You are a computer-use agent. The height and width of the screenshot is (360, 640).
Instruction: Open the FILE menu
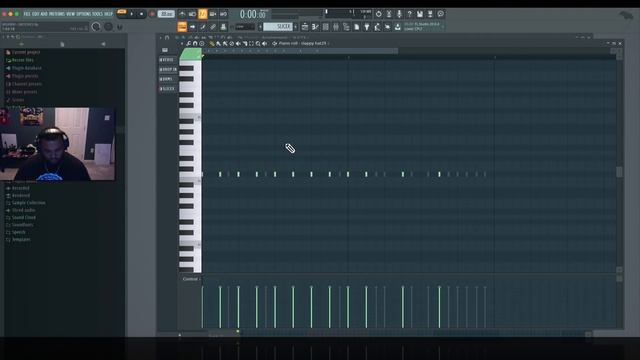click(x=27, y=14)
